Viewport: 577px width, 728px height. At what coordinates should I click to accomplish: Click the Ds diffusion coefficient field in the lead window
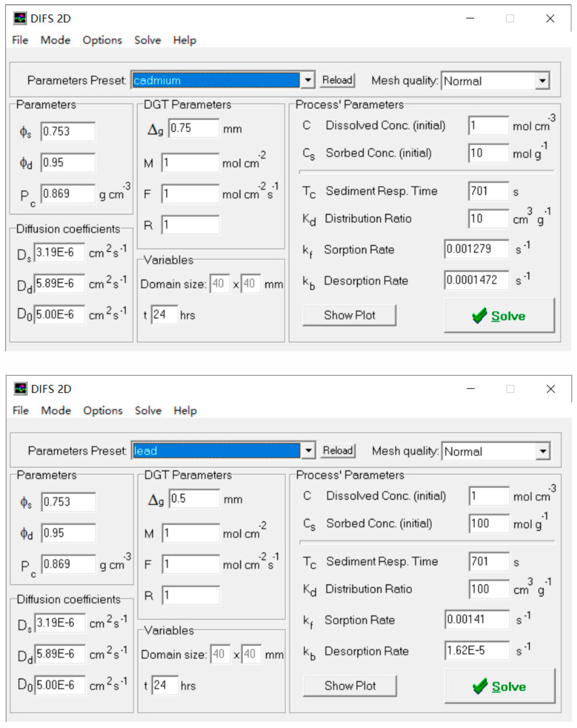pyautogui.click(x=60, y=623)
